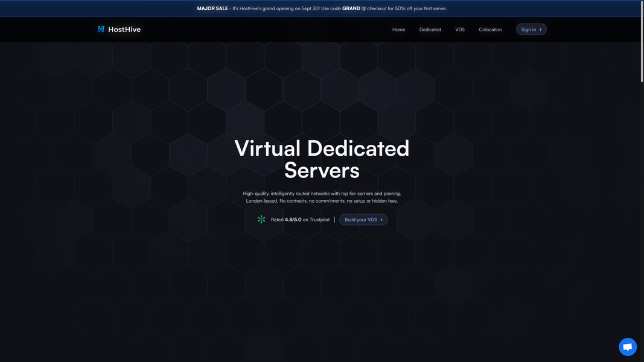The height and width of the screenshot is (362, 644).
Task: Click the Build your VDS button
Action: click(x=363, y=220)
